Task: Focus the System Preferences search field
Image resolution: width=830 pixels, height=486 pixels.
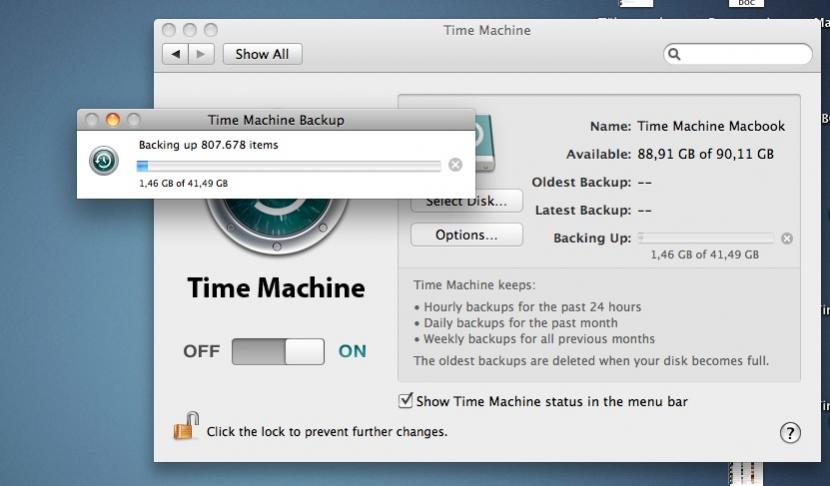Action: (737, 54)
